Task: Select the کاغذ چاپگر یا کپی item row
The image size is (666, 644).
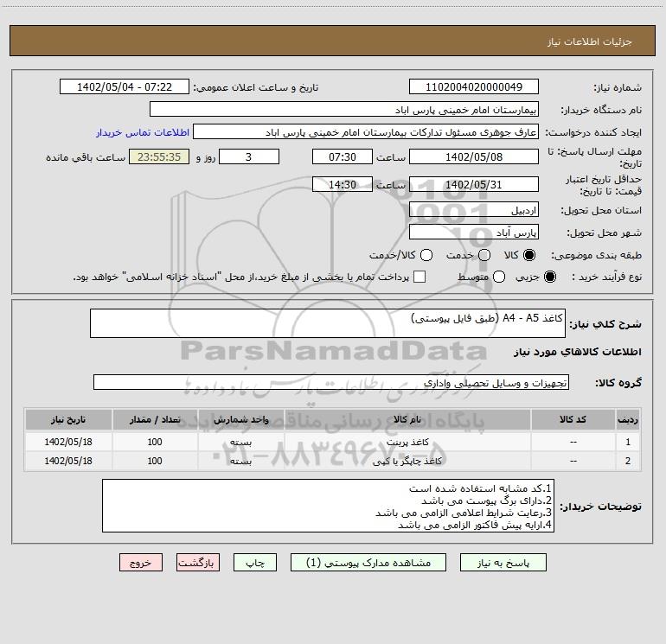Action: pyautogui.click(x=333, y=461)
